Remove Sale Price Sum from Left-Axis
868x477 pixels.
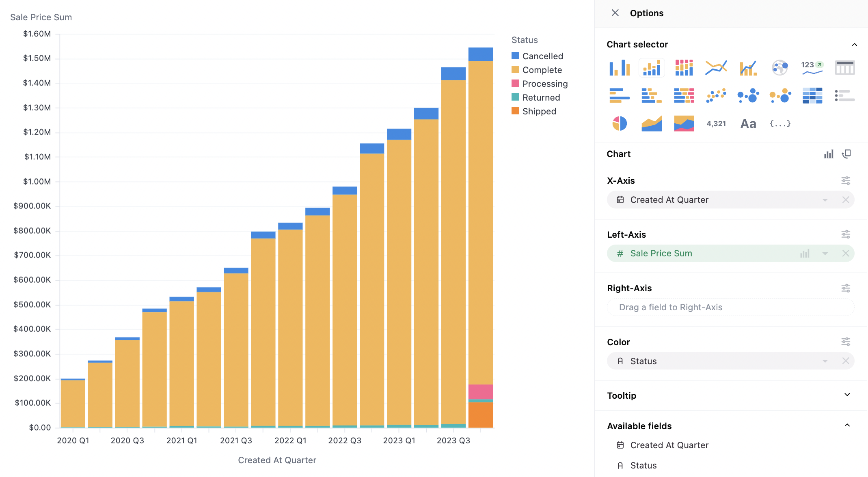(846, 254)
